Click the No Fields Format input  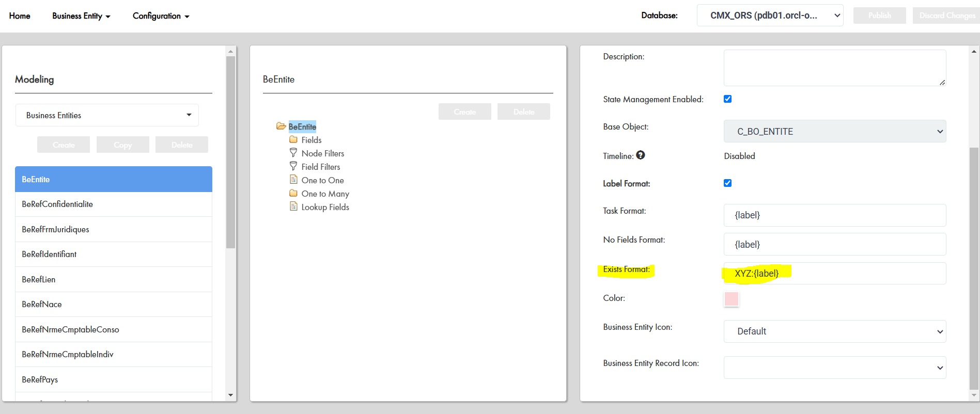tap(835, 244)
